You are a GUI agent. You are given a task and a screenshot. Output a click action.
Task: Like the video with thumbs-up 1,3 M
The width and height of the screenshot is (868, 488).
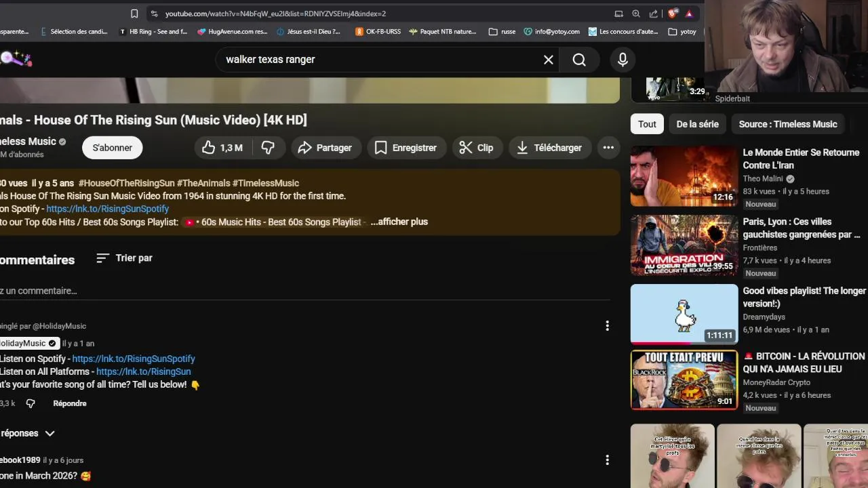(x=222, y=148)
